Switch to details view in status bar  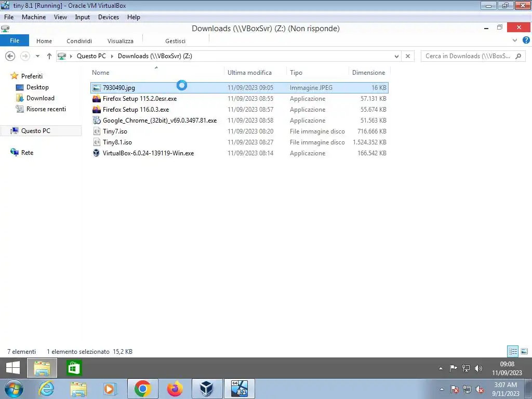pos(513,352)
